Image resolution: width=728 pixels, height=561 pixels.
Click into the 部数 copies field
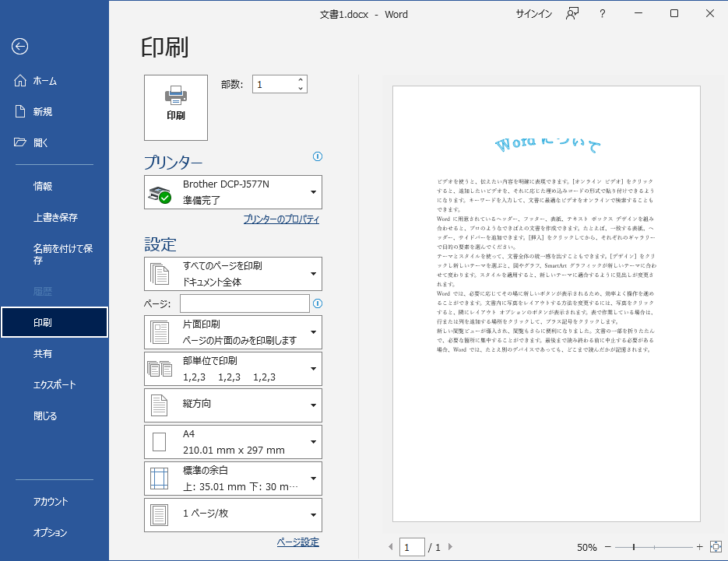[274, 85]
